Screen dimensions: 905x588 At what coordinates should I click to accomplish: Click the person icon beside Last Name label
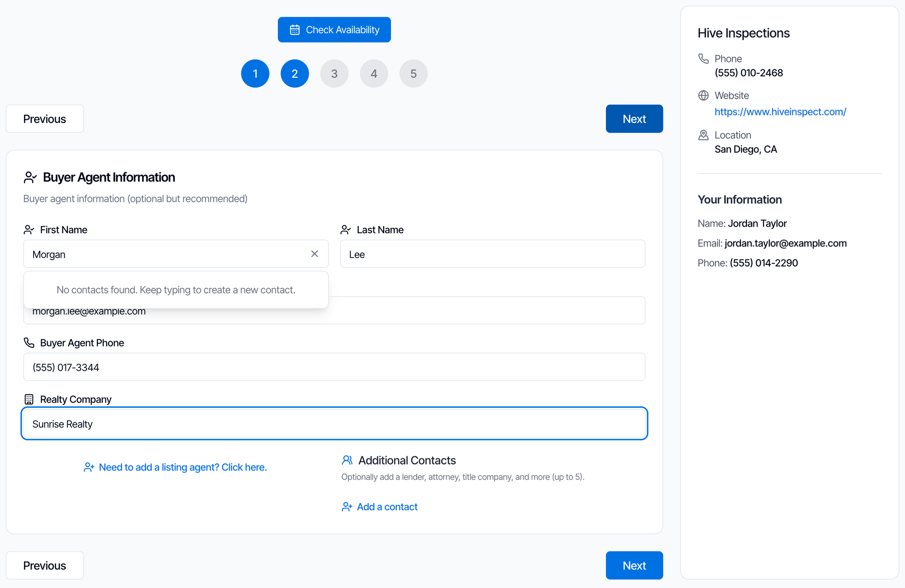(x=346, y=230)
